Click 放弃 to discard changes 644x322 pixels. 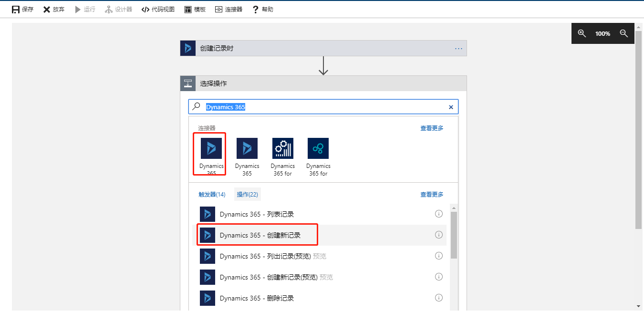53,9
